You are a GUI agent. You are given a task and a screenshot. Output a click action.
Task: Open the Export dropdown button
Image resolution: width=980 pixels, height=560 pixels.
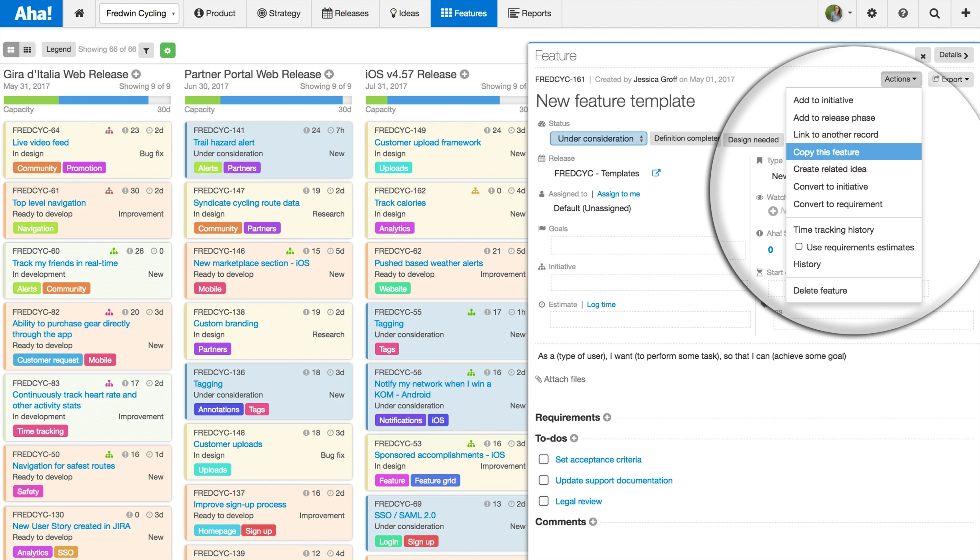(950, 79)
